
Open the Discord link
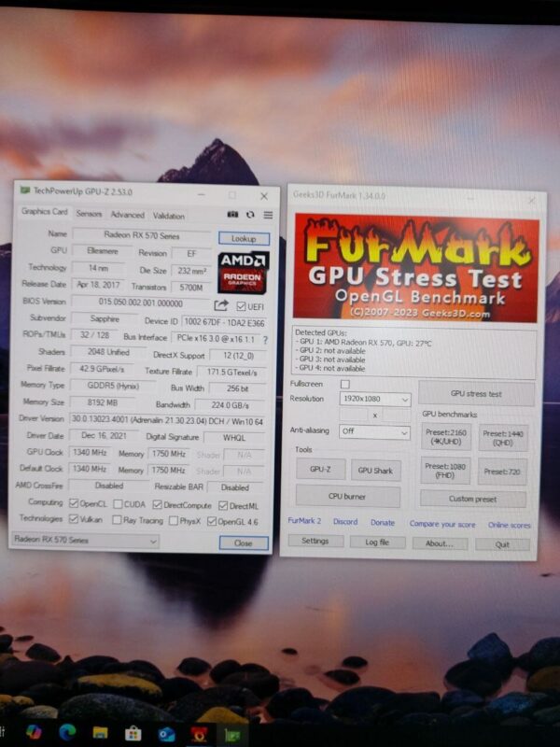coord(345,522)
